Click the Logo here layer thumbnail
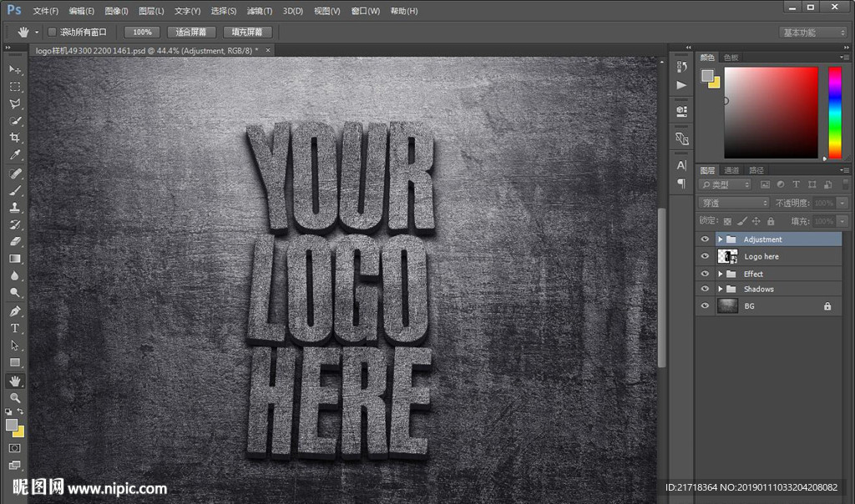The image size is (855, 504). click(x=727, y=257)
